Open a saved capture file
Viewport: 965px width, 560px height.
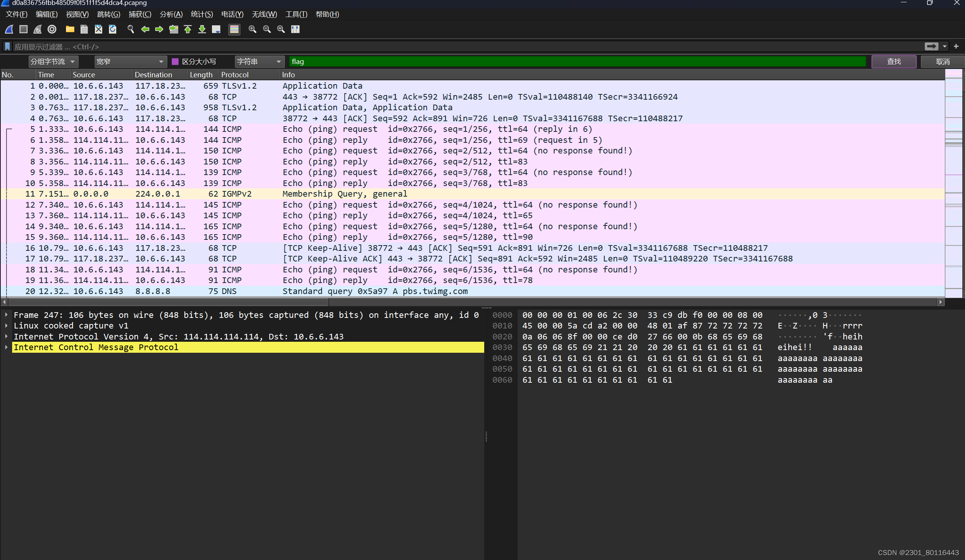point(70,29)
